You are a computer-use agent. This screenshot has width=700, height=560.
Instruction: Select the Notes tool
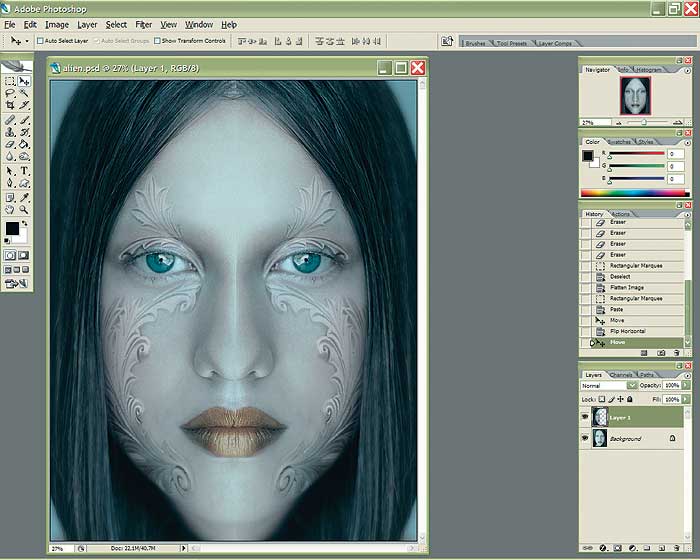point(10,197)
